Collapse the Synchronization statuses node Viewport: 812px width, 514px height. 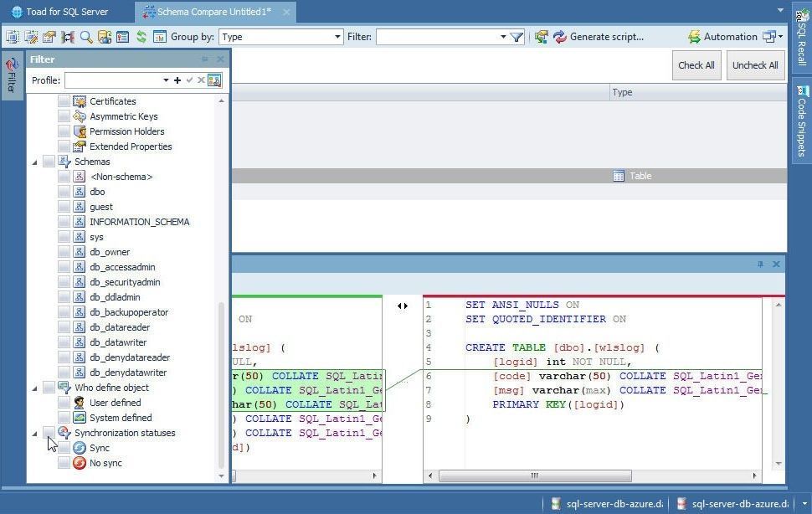click(34, 434)
